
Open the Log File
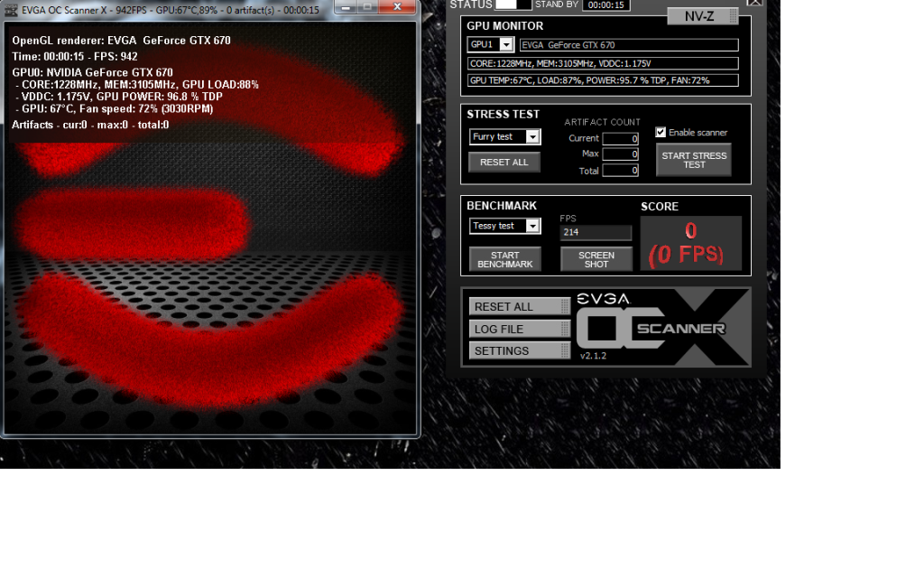click(x=519, y=329)
